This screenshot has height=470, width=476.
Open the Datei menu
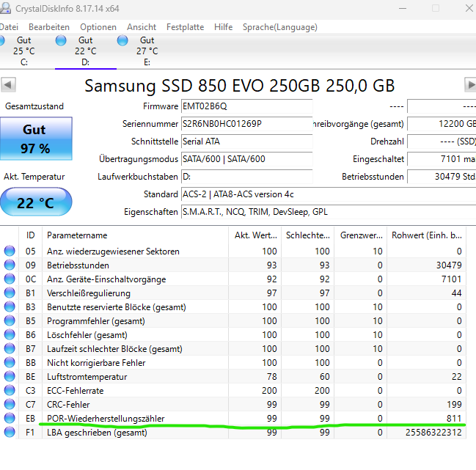point(9,27)
